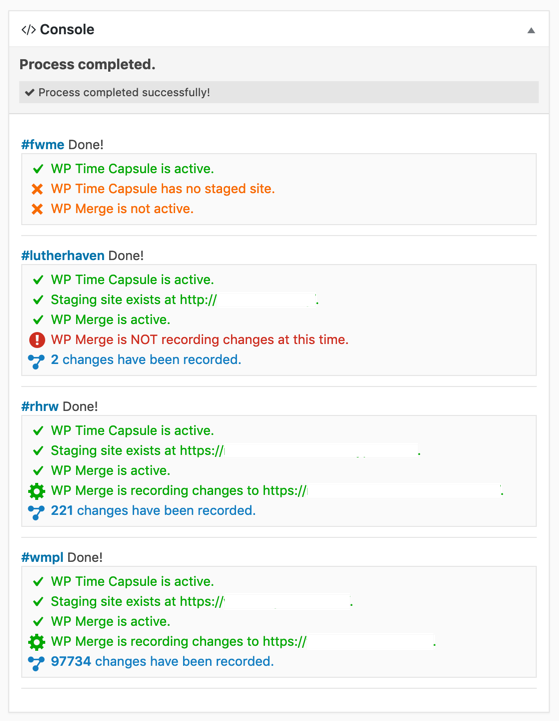Open the 221 changes have been recorded link
Viewport: 559px width, 721px height.
pos(153,510)
